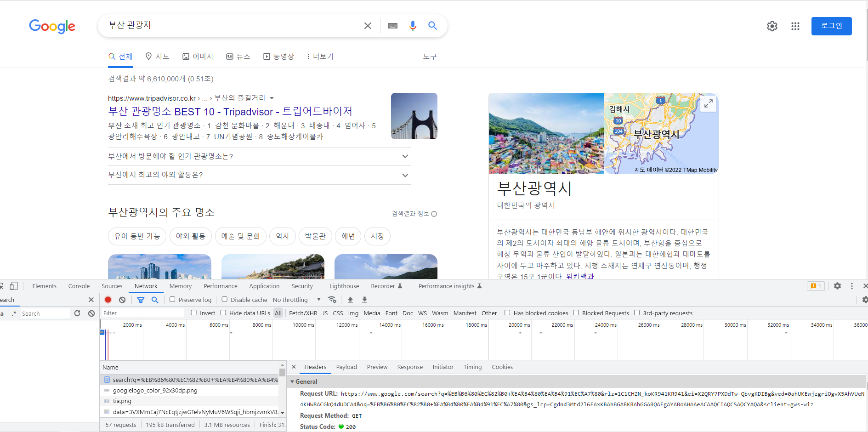
Task: Tick the Invert filter checkbox
Action: 194,313
